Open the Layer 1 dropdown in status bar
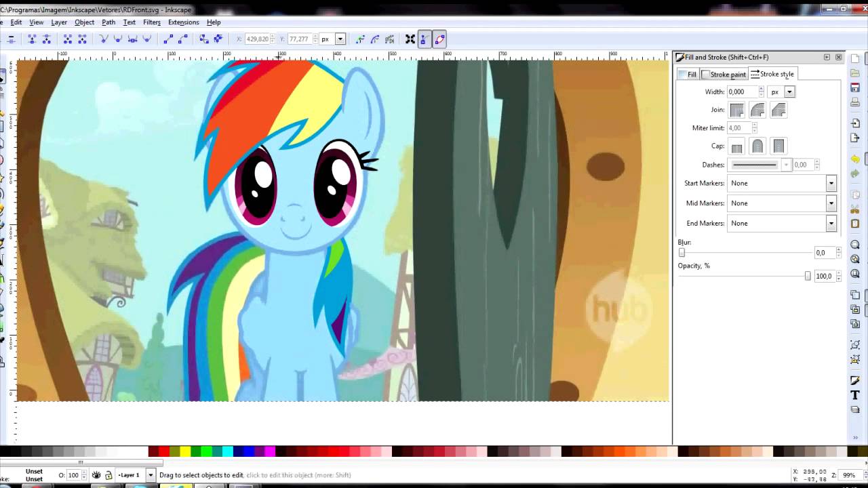Screen dimensions: 868x488 tap(151, 475)
